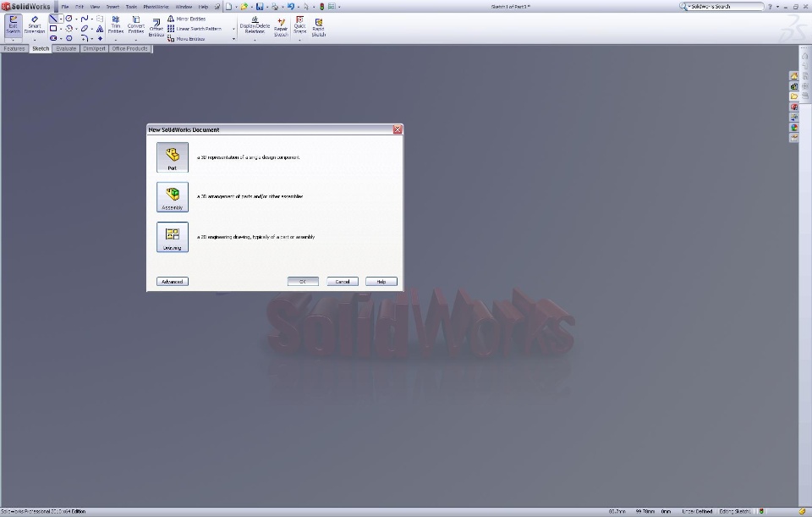Switch to the Office Products tab
812x517 pixels.
tap(130, 49)
